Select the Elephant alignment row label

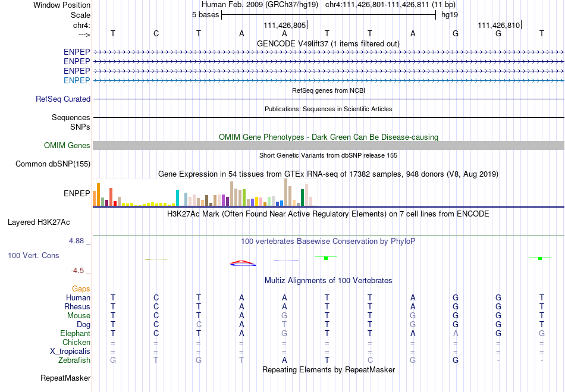tap(75, 333)
